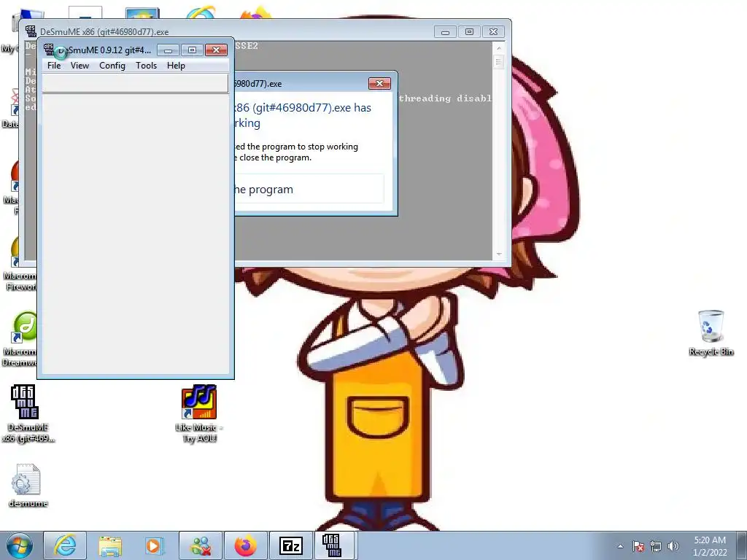Click the console window scroll down arrow
The image size is (747, 560).
point(499,254)
